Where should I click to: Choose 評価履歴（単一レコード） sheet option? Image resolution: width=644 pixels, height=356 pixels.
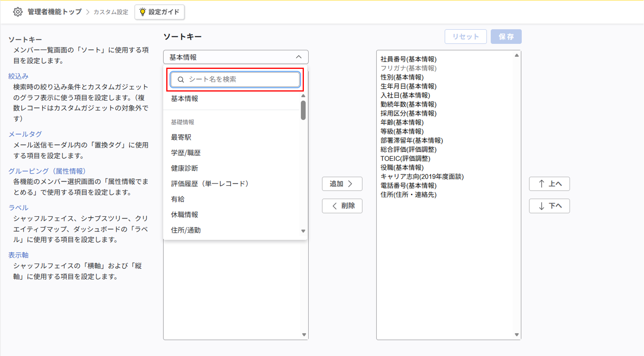(x=209, y=184)
